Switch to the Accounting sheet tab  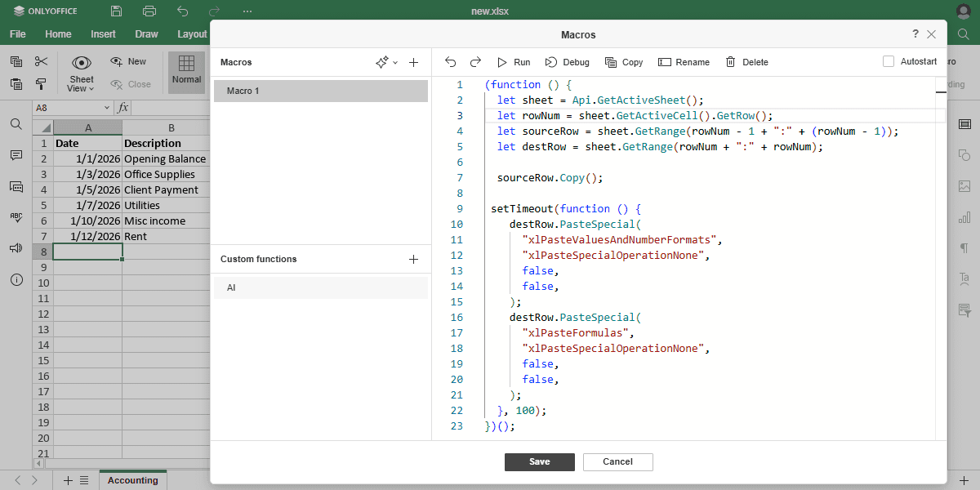point(132,480)
